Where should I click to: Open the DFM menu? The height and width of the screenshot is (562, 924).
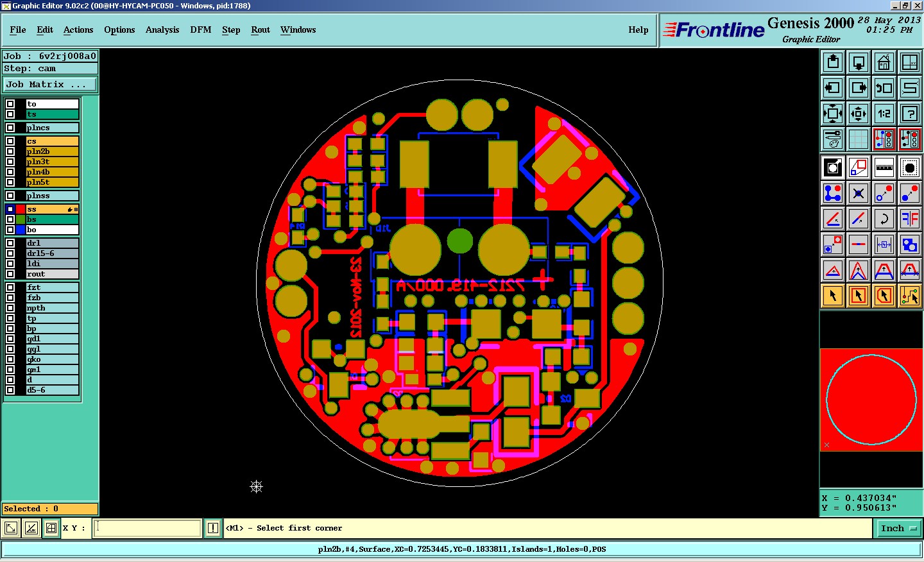(x=201, y=30)
